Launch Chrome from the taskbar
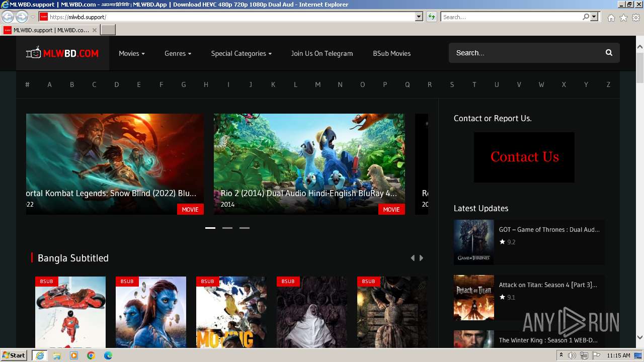The image size is (644, 362). 91,355
